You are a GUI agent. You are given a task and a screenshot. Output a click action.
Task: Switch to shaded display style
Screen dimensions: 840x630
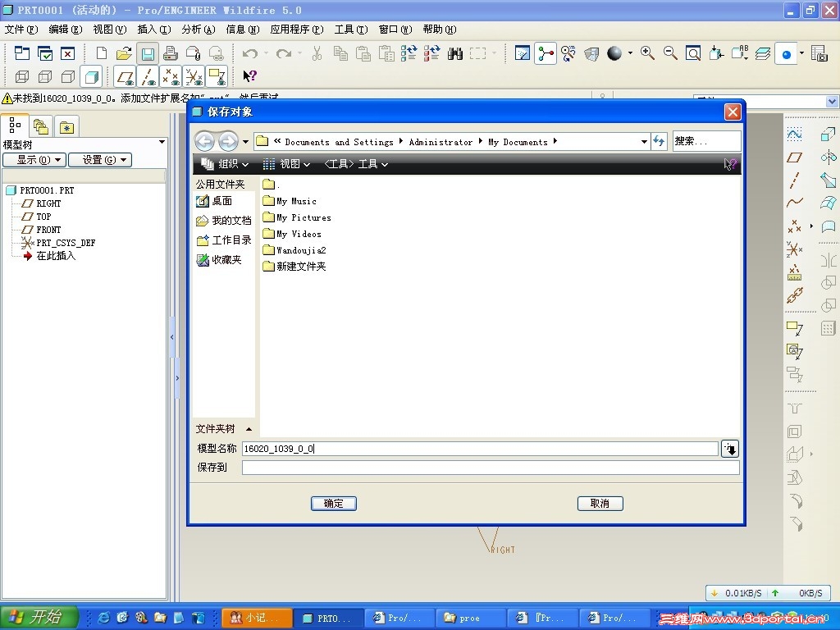[x=92, y=76]
